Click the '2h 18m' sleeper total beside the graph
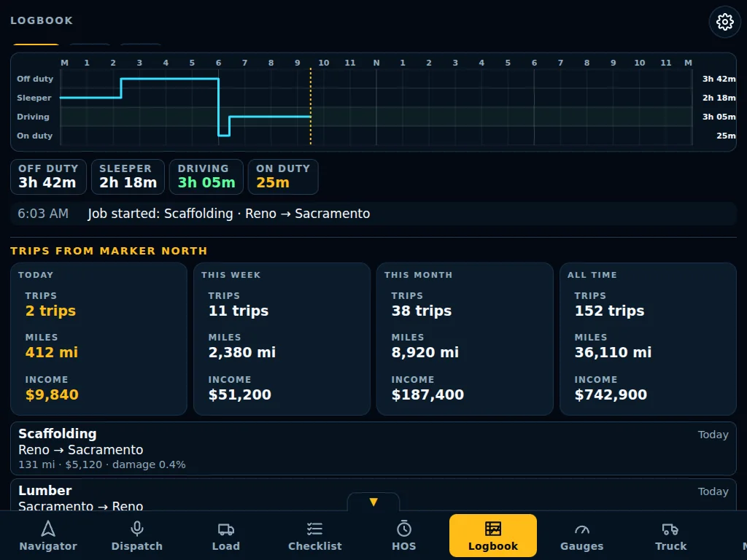 (x=719, y=98)
